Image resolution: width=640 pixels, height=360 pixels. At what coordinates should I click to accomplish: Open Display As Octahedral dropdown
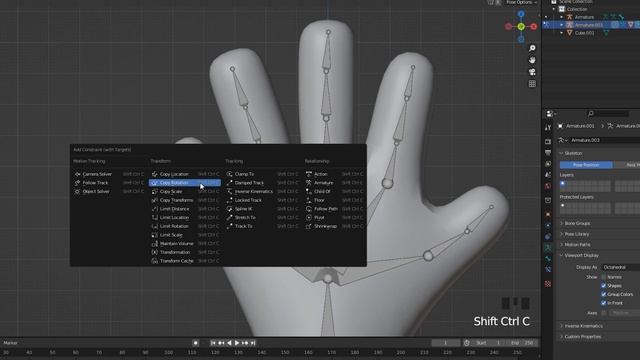[620, 267]
